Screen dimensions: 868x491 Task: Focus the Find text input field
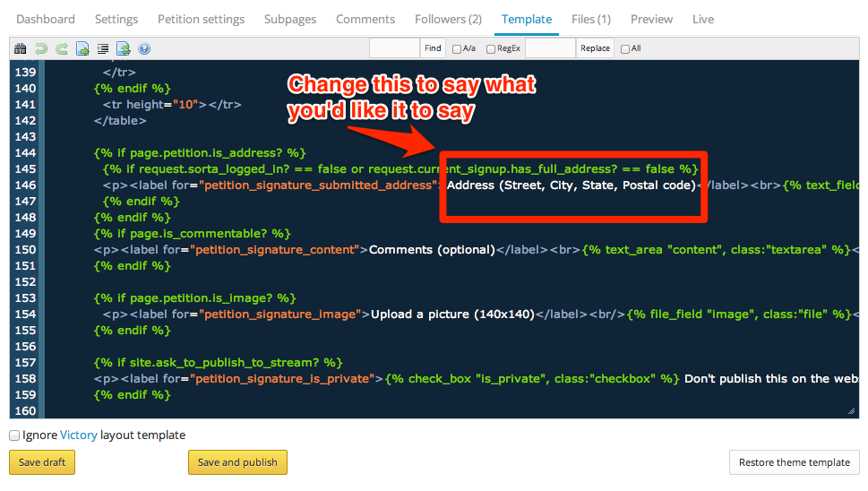[x=394, y=48]
